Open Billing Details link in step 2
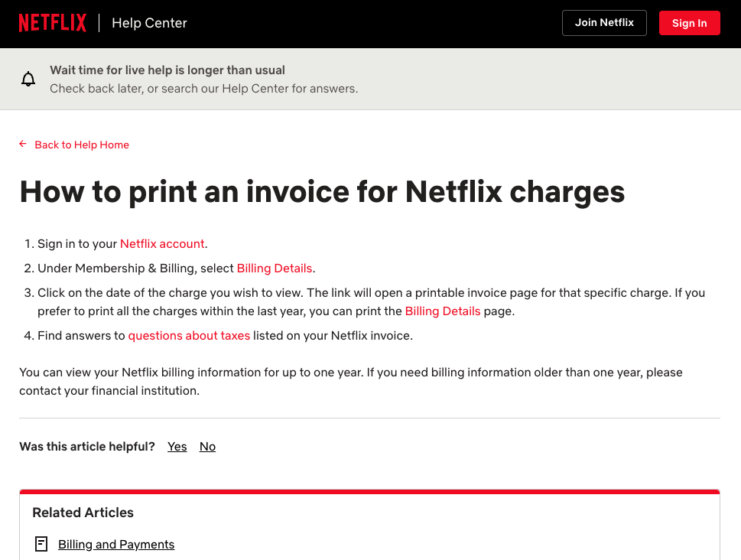Image resolution: width=741 pixels, height=560 pixels. [275, 269]
